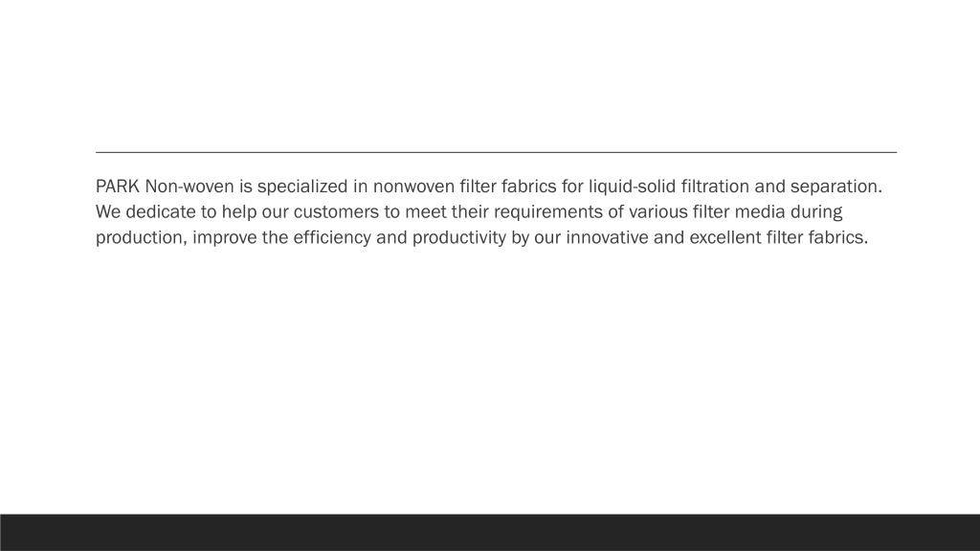Click the word "dedicate" in second line
Screen dimensions: 980x551
[x=161, y=211]
